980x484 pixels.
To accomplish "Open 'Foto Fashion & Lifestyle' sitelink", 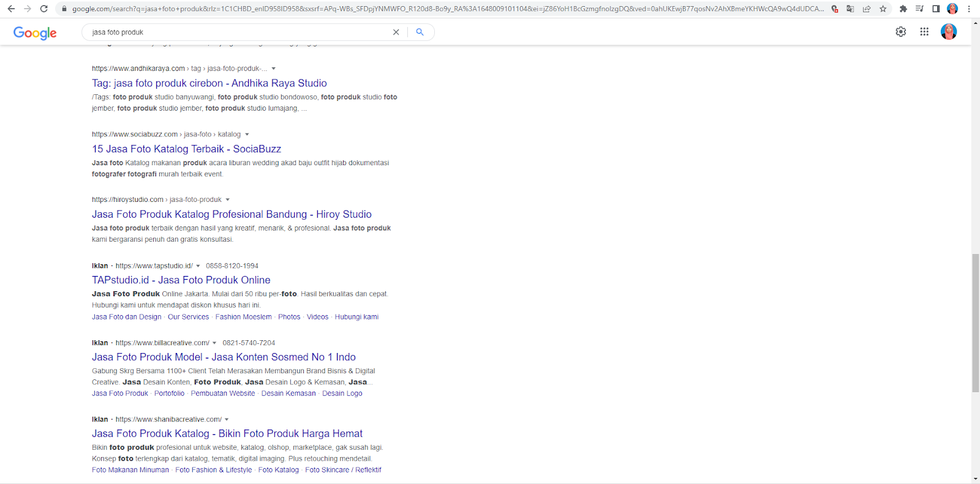I will [214, 470].
